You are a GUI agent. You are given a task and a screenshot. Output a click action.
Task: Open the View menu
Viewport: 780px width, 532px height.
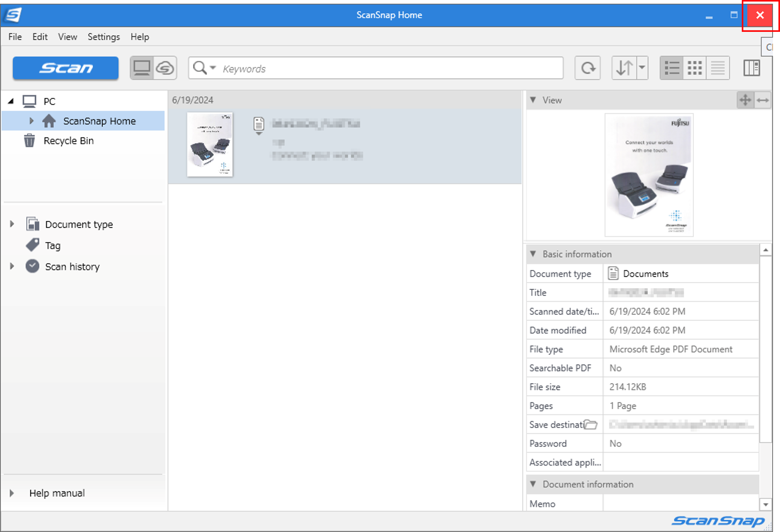67,37
